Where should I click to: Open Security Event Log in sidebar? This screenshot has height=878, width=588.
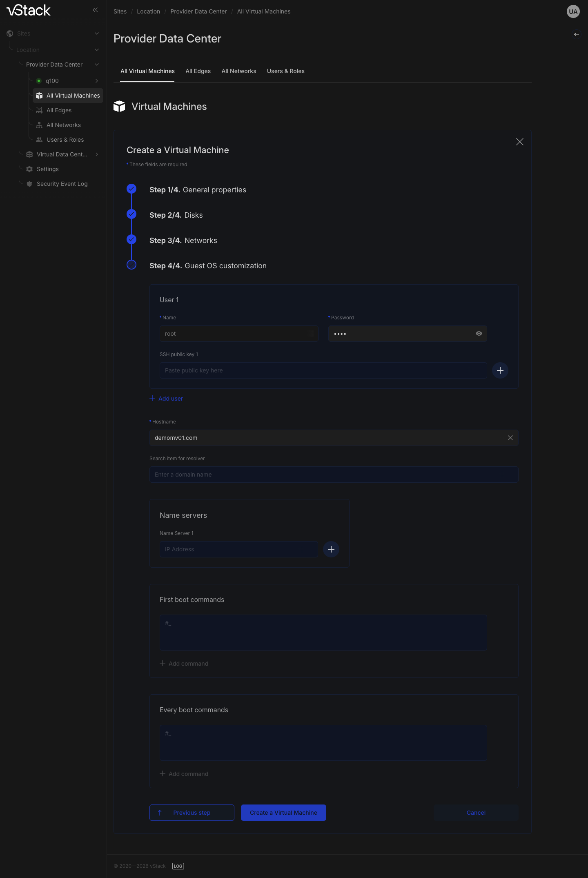pyautogui.click(x=62, y=184)
